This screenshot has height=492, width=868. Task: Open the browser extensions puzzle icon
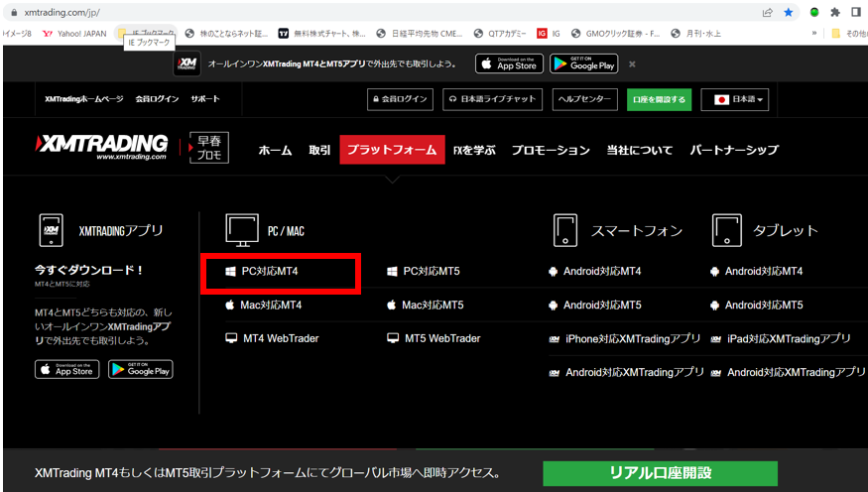835,12
